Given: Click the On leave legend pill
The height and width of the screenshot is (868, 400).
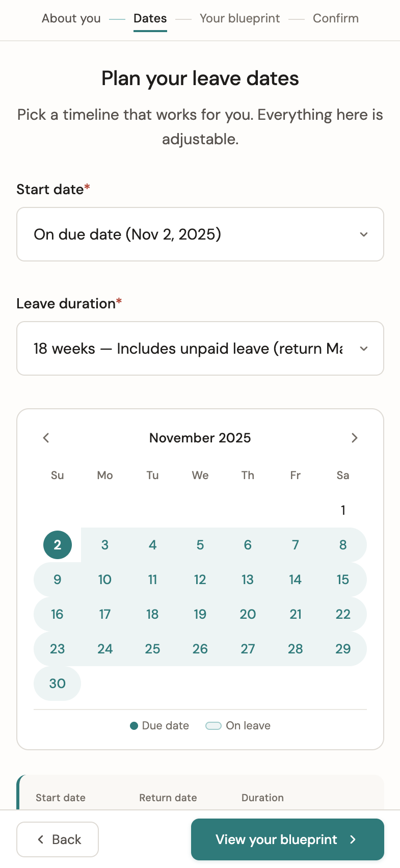Looking at the screenshot, I should [x=214, y=725].
